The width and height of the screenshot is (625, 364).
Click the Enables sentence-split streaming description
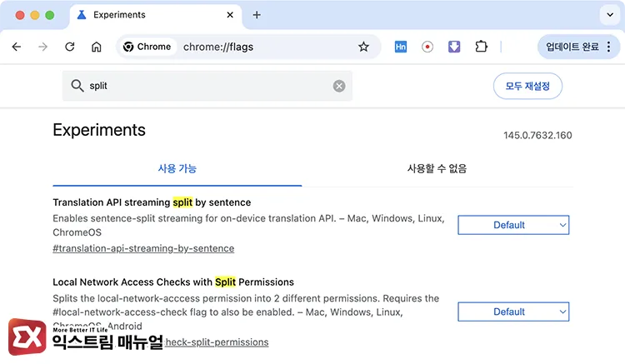pos(248,226)
